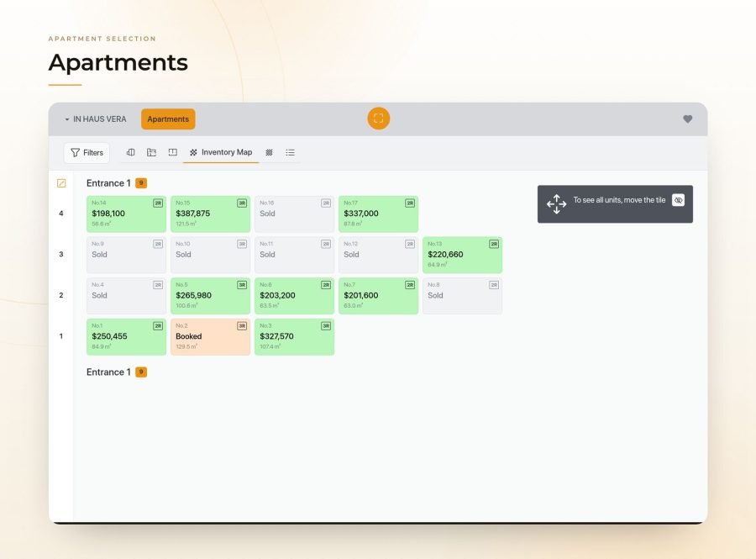Click the room badge on apartment No.5
The width and height of the screenshot is (756, 559).
(x=242, y=285)
